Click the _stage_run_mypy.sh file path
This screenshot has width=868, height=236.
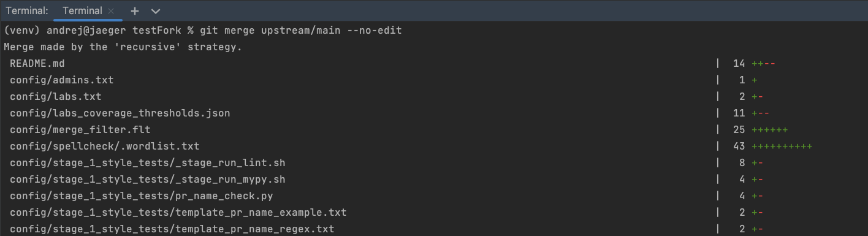pyautogui.click(x=148, y=179)
